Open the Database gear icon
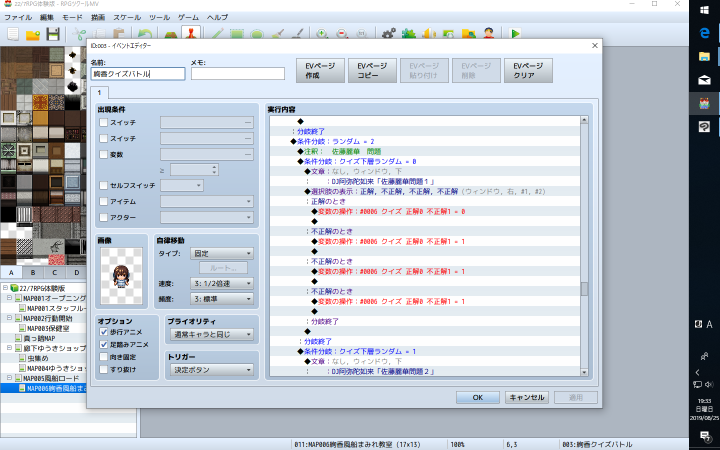 [x=388, y=34]
